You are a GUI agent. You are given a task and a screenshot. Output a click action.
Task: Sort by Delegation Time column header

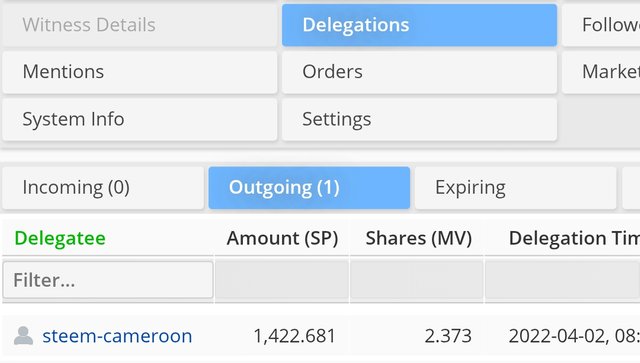tap(574, 238)
